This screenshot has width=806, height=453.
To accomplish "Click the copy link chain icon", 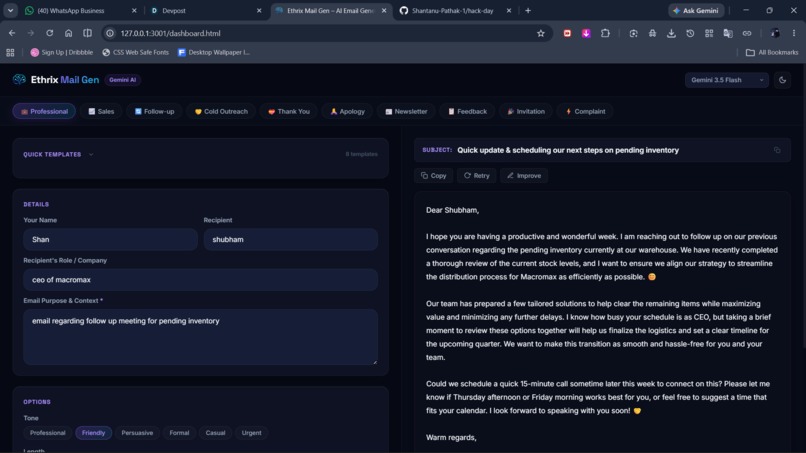I will [x=747, y=33].
